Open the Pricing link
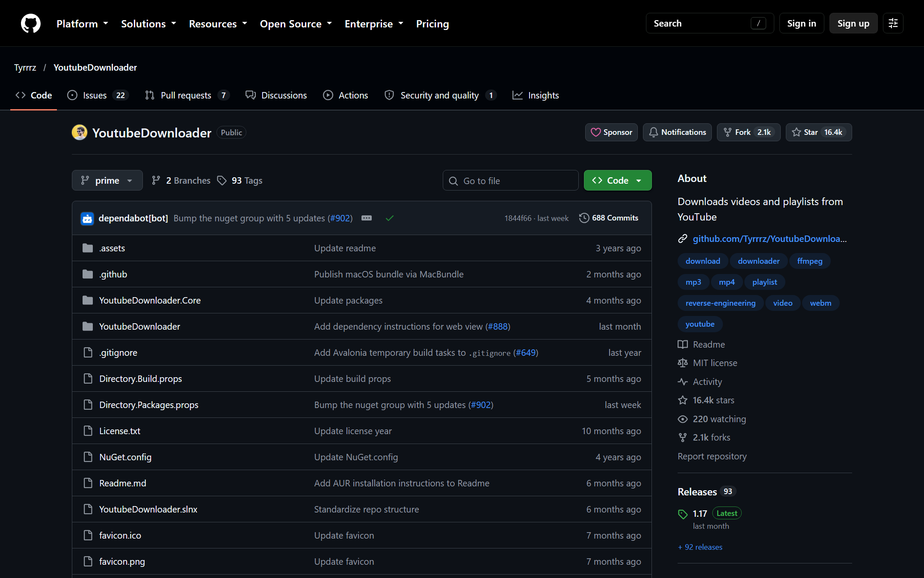The height and width of the screenshot is (578, 924). [432, 24]
